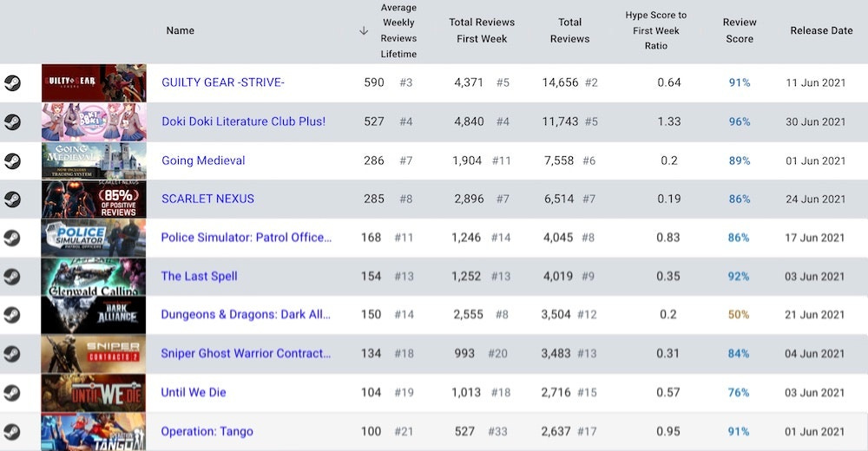Click Steam icon in Police Simulator row

(x=11, y=238)
